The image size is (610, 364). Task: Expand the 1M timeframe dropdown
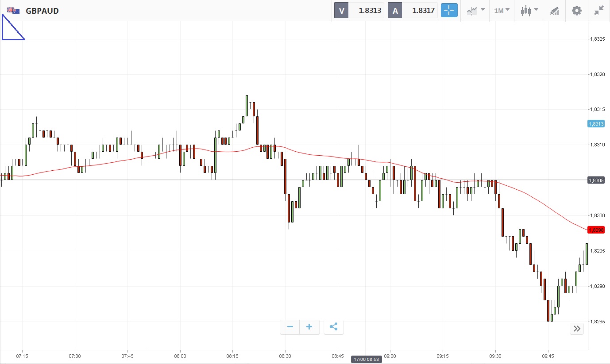502,11
